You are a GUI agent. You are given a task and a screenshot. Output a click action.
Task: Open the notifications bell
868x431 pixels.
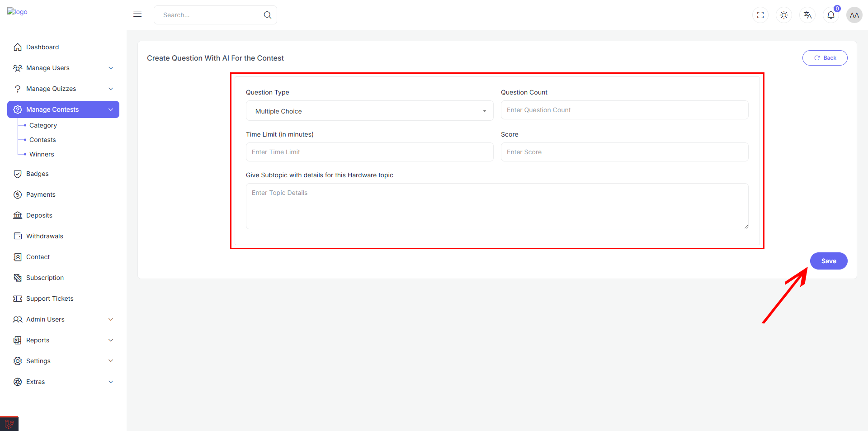[831, 15]
